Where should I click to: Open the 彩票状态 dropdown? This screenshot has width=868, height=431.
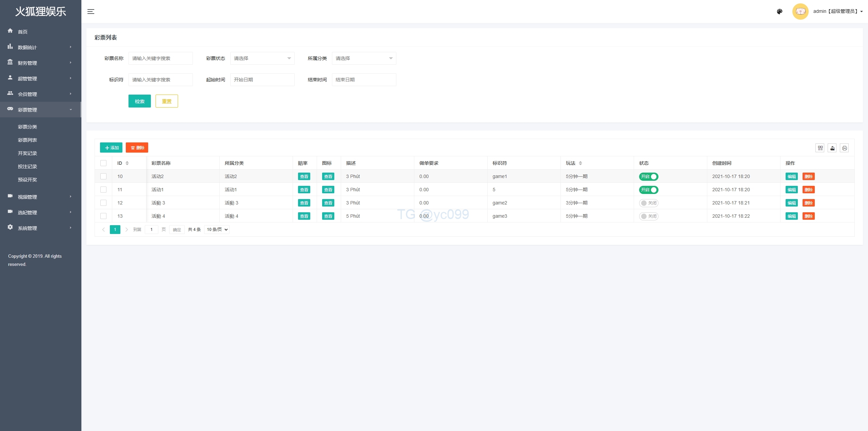[x=262, y=58]
